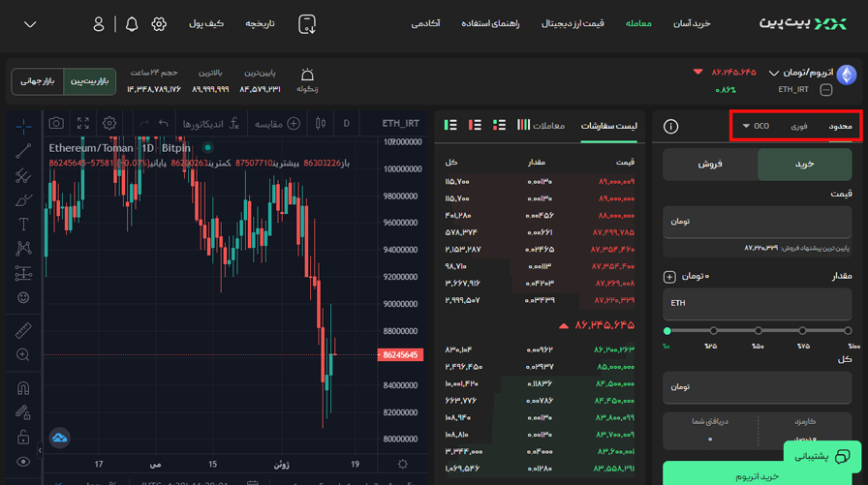Open the OCO order type dropdown

(756, 126)
